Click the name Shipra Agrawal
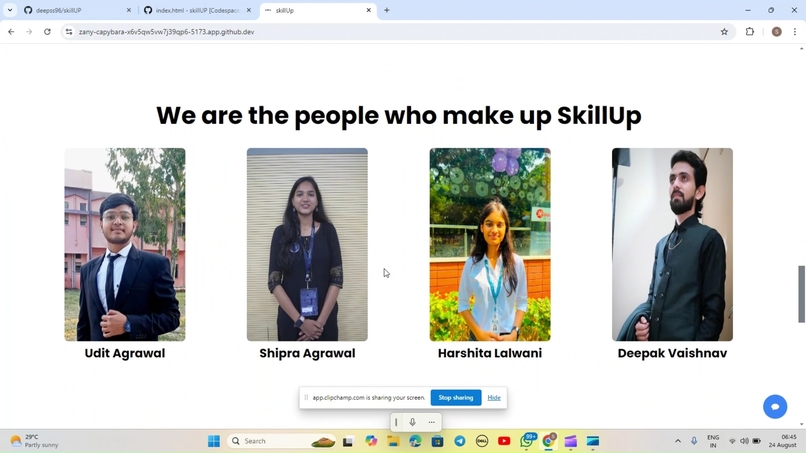 click(x=307, y=353)
